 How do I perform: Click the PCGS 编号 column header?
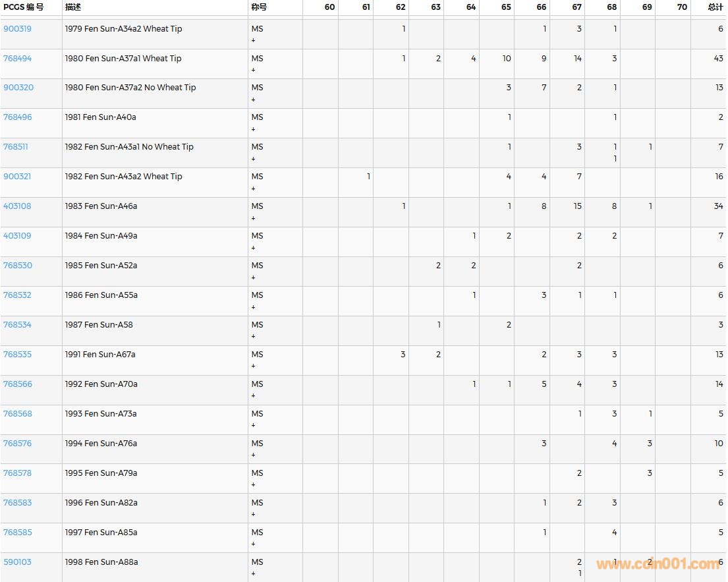24,7
